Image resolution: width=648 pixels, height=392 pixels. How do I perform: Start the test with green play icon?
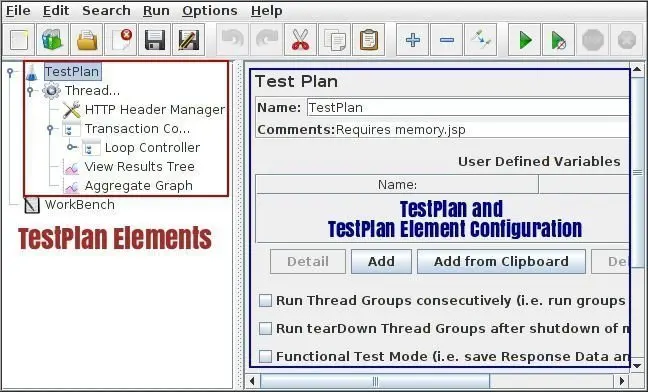click(525, 40)
